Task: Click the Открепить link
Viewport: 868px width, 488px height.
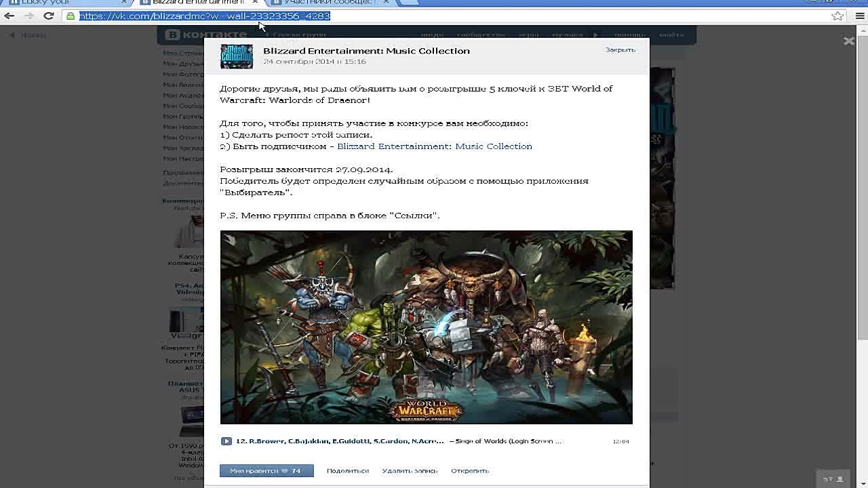Action: click(x=470, y=471)
